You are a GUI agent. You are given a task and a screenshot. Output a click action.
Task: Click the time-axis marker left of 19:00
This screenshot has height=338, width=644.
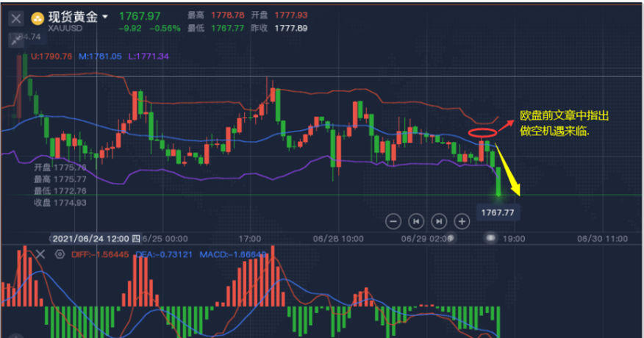coord(490,239)
